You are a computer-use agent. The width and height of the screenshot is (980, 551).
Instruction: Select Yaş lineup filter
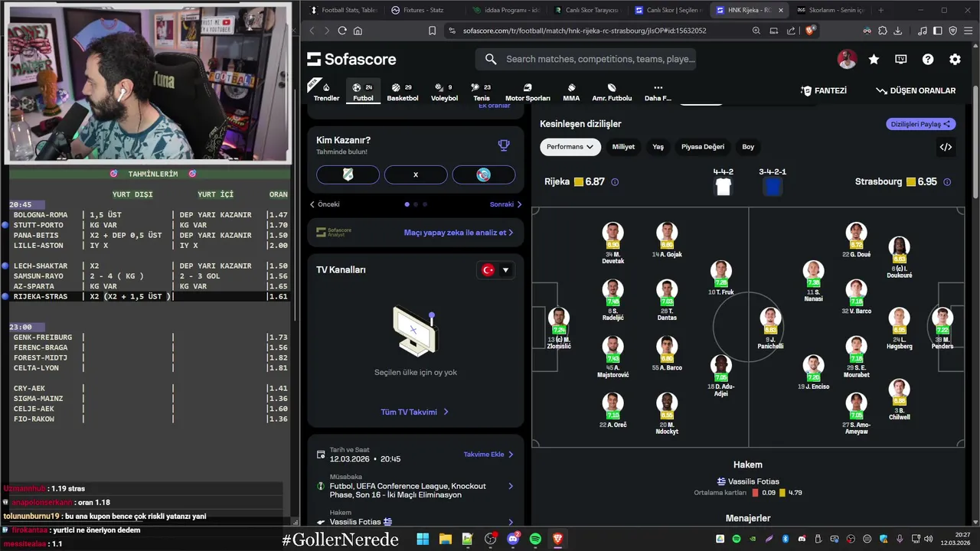[x=658, y=147]
